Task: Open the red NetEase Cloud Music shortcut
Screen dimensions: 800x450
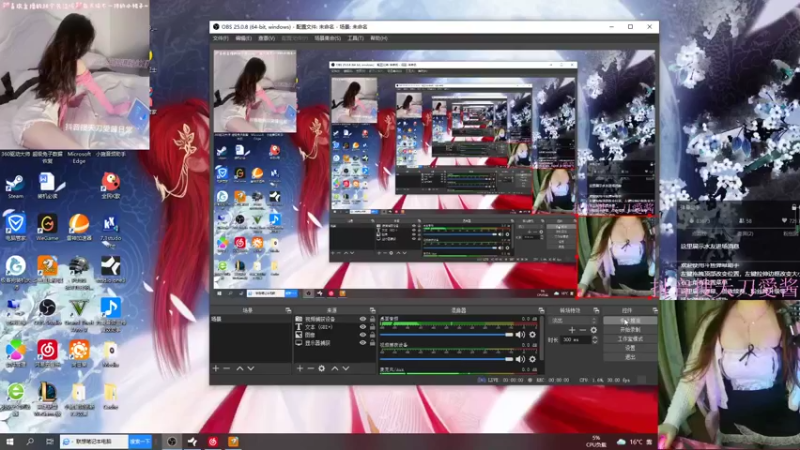Action: [47, 354]
